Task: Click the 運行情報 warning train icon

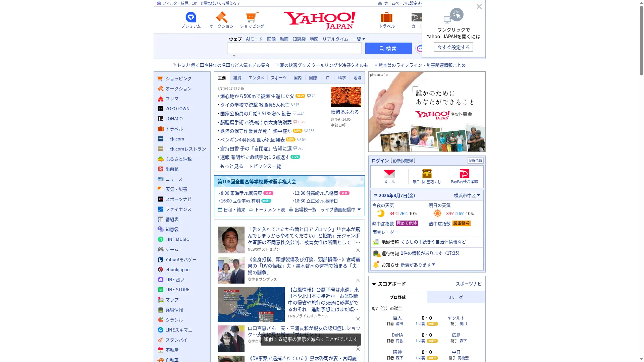Action: (x=376, y=253)
